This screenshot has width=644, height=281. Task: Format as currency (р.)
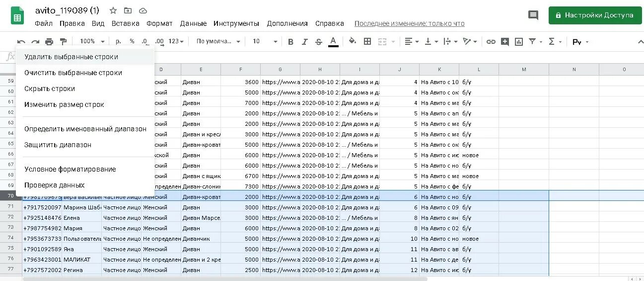pos(118,41)
